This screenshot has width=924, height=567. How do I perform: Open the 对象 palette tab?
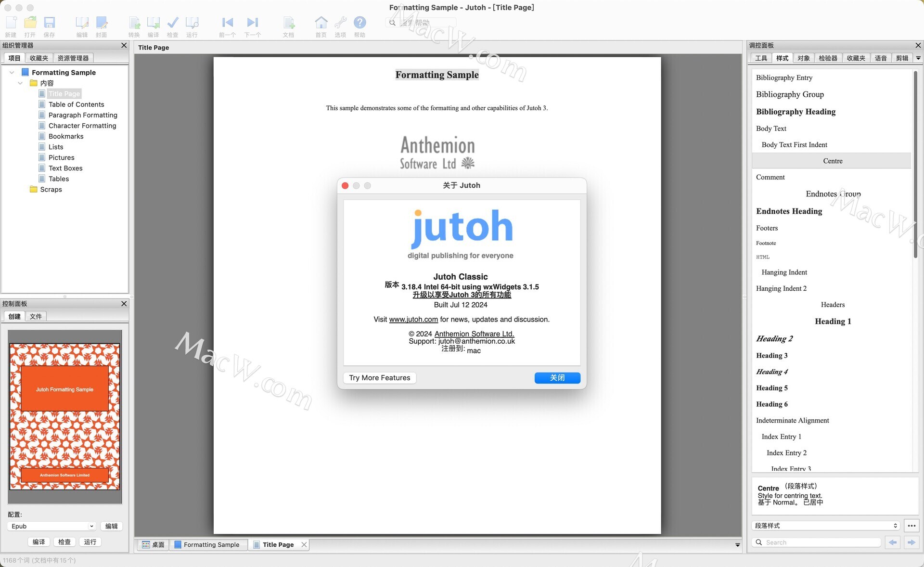click(803, 58)
